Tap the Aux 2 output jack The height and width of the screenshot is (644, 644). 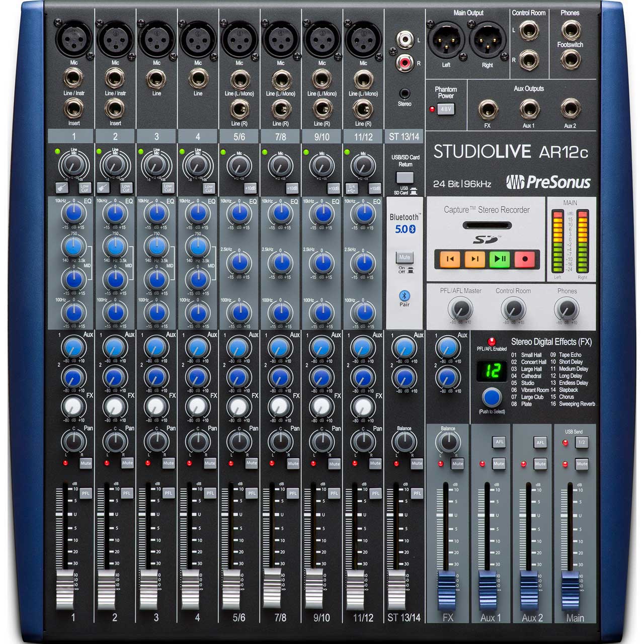coord(570,109)
